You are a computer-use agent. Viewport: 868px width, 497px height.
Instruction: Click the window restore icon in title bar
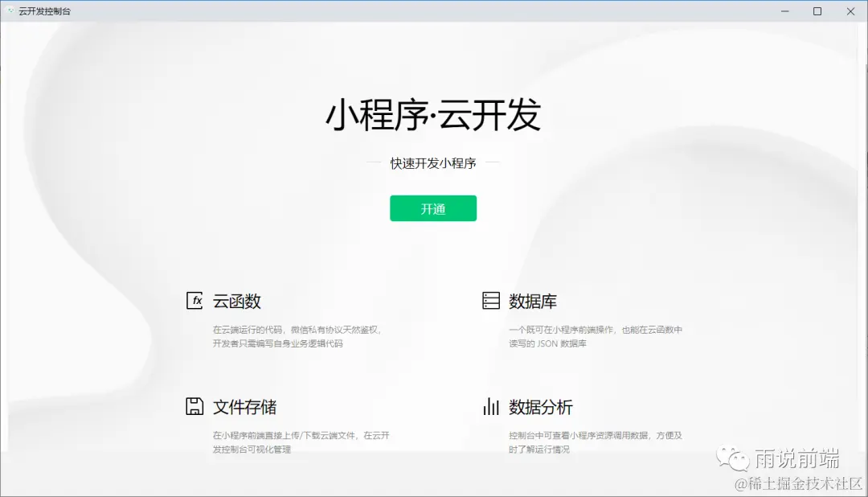point(817,10)
